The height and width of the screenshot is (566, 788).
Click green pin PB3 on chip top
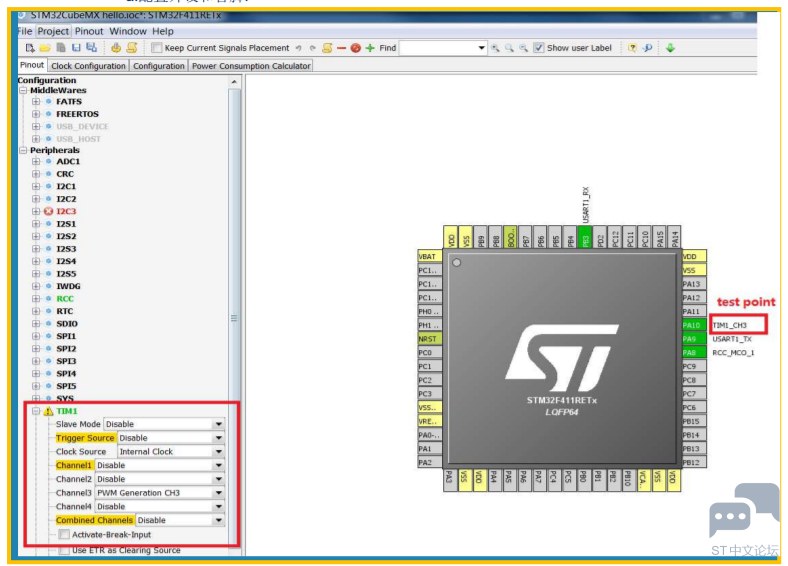tap(585, 237)
